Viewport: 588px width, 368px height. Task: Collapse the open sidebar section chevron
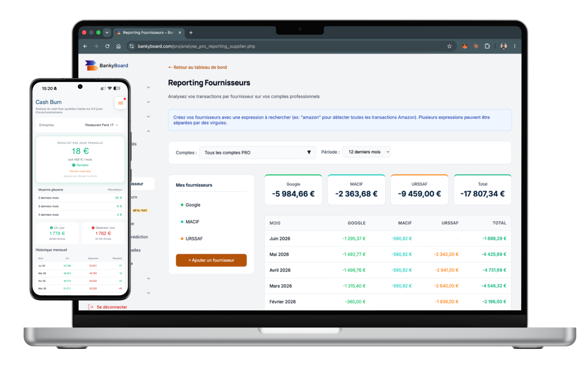(148, 131)
